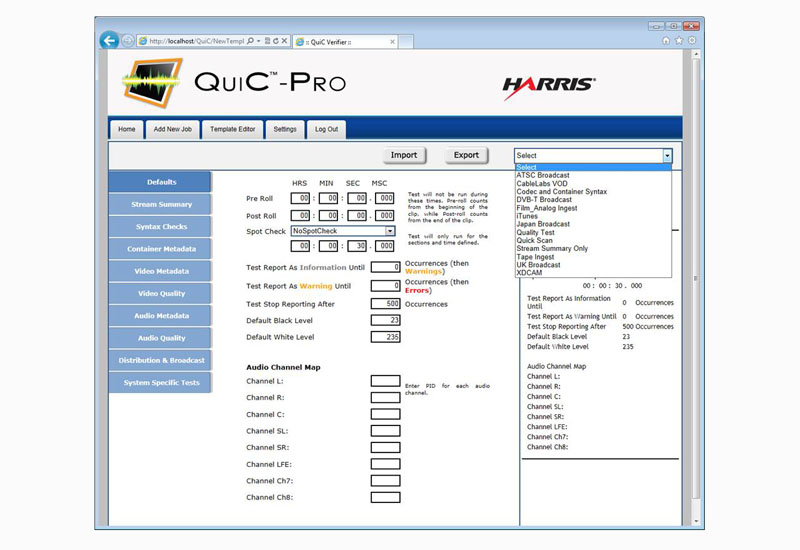
Task: Choose iTunes template option
Action: (593, 216)
